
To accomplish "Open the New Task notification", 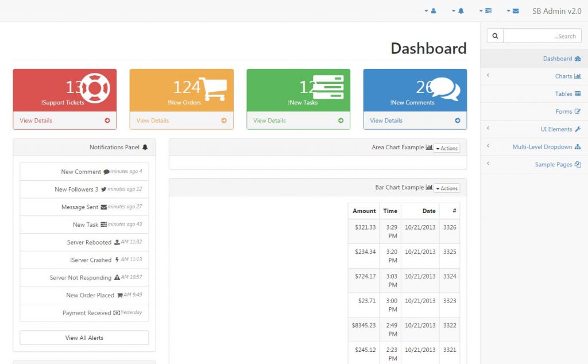I will coord(84,224).
